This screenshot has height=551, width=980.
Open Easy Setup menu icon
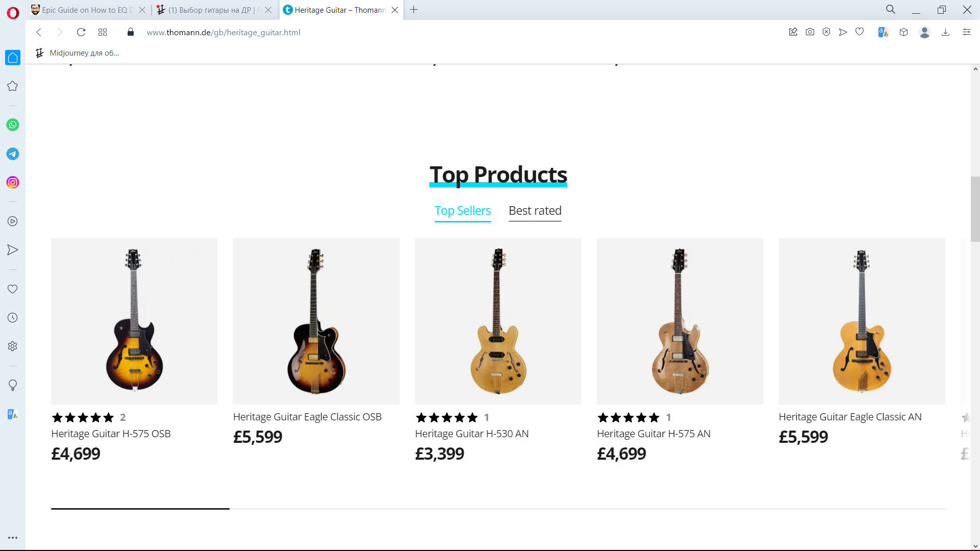point(966,32)
